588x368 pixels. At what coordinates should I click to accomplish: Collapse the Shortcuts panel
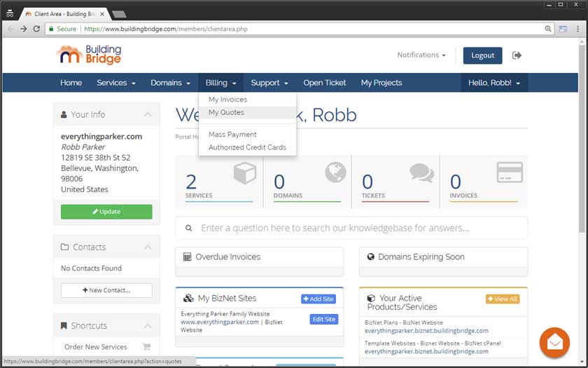pos(148,325)
